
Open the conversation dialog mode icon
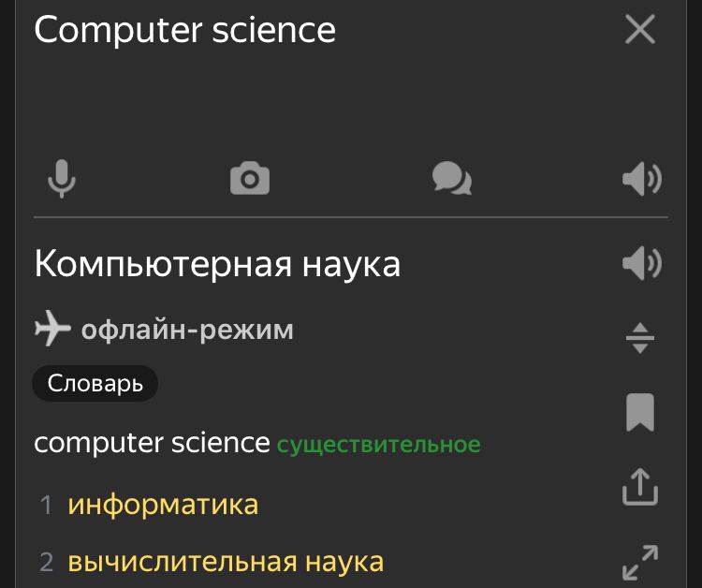(452, 178)
